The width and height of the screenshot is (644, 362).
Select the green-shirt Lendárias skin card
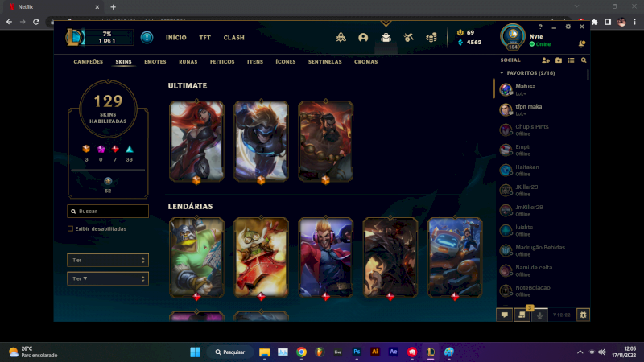(196, 257)
